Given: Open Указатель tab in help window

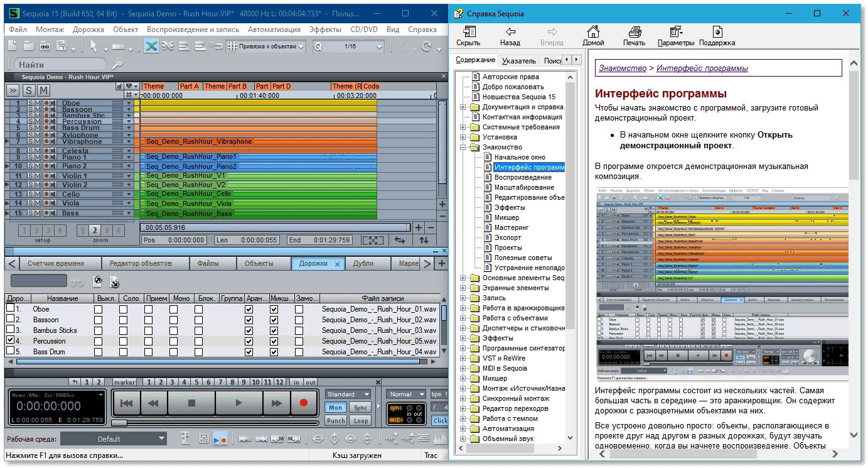Looking at the screenshot, I should pos(520,61).
